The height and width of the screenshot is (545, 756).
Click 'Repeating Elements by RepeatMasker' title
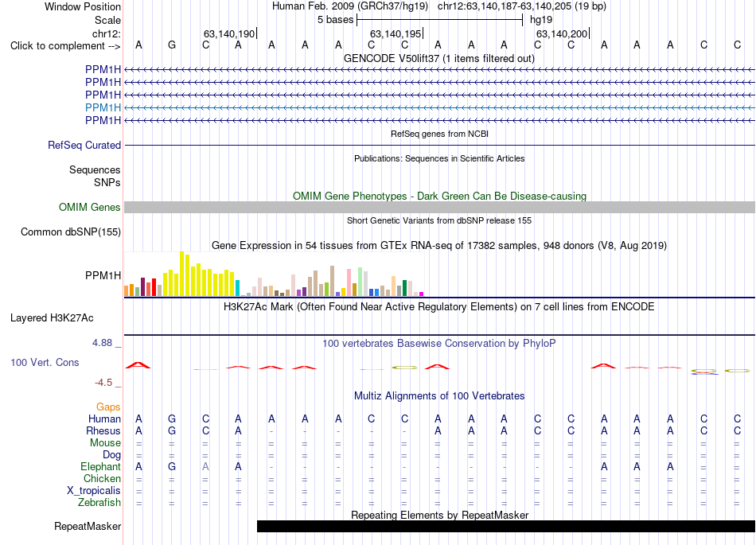(440, 515)
